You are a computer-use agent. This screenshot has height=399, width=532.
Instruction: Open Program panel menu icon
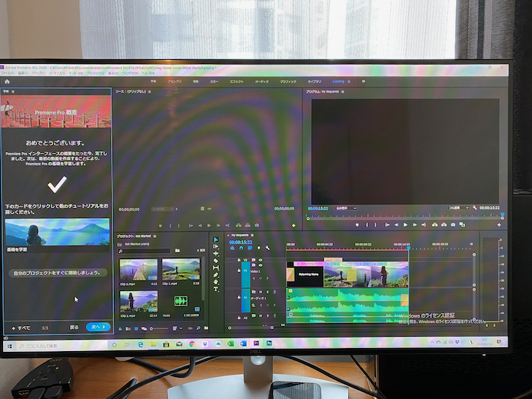(343, 92)
